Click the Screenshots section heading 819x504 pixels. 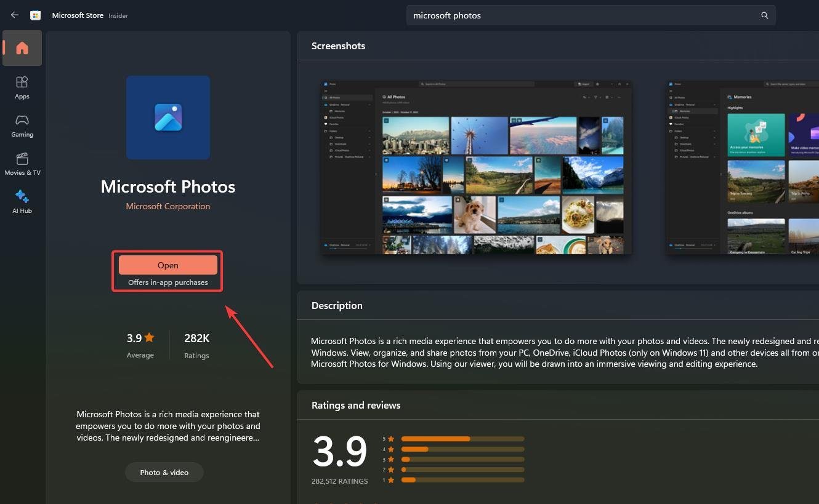pos(338,46)
